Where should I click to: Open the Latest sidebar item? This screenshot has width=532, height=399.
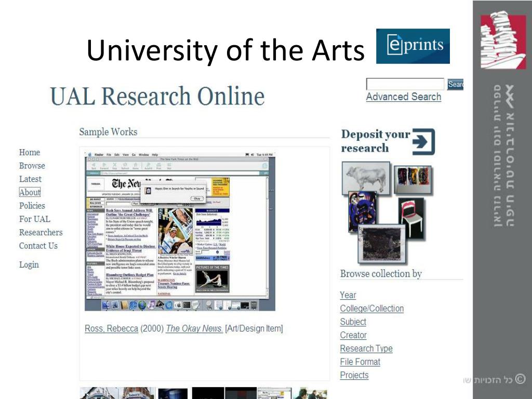(30, 179)
